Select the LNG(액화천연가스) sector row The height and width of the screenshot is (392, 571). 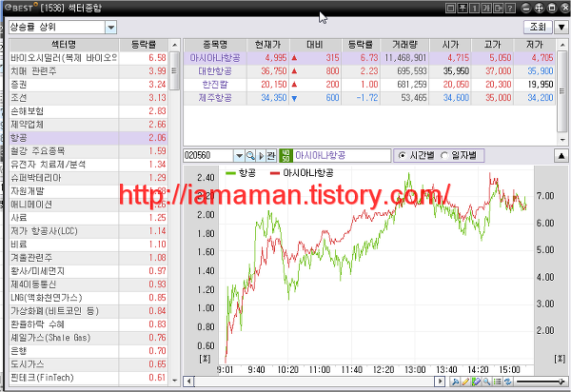click(x=89, y=298)
